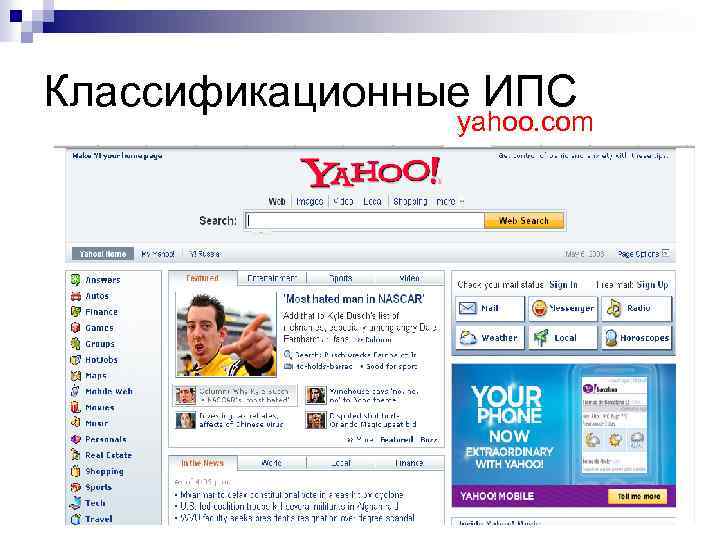Viewport: 720px width, 540px height.
Task: Open the Chinese virus story thumbnail
Action: [x=186, y=420]
